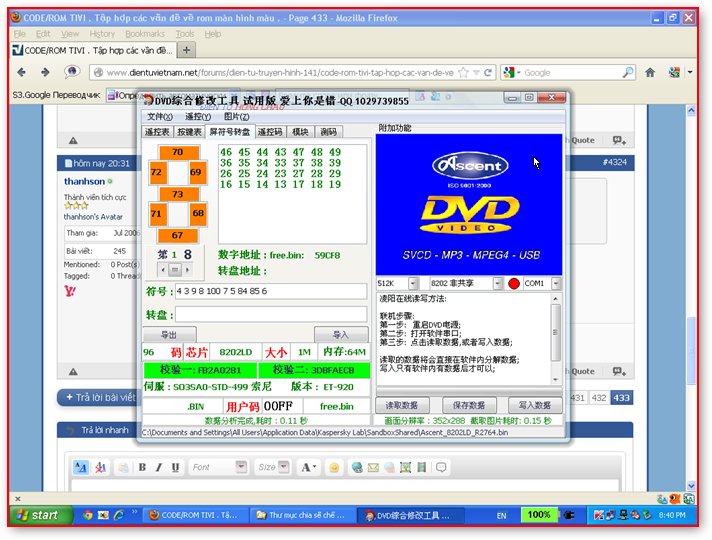Click right arrow of digit scroller

coord(188,270)
